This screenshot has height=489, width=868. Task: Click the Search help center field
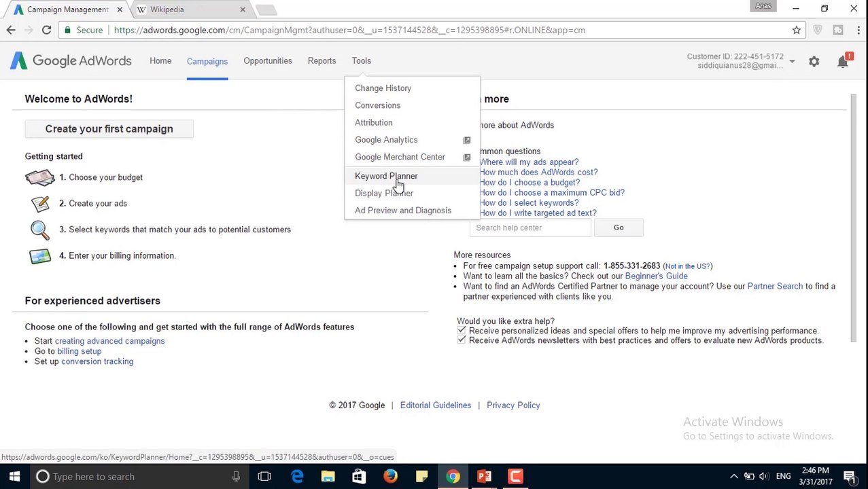[x=530, y=228]
